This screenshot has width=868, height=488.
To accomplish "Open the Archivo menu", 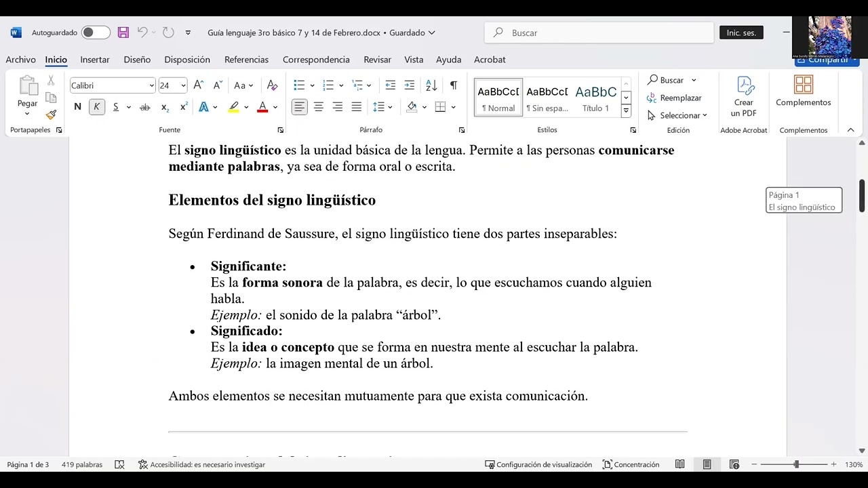I will (x=20, y=60).
